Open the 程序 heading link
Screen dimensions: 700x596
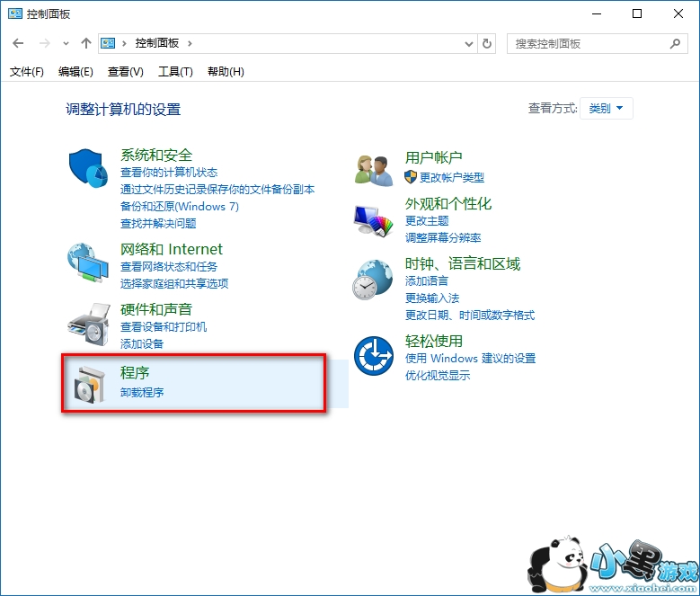point(135,373)
